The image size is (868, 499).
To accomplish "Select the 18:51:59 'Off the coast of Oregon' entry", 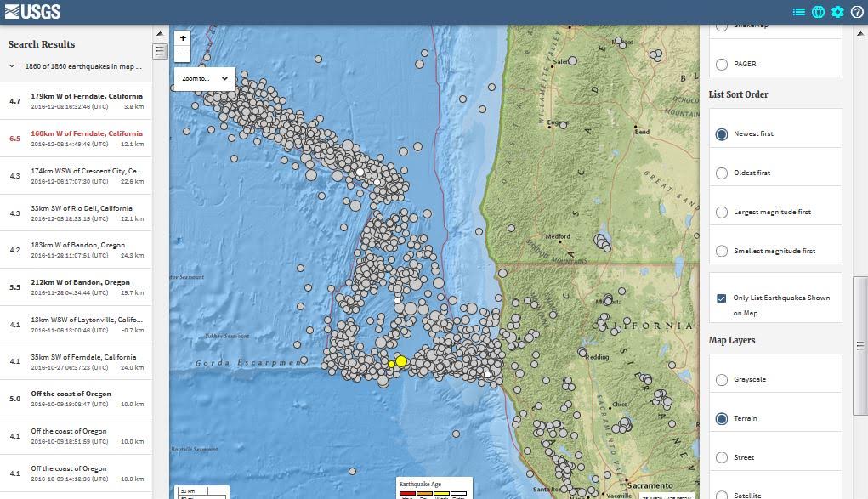I will tap(76, 436).
